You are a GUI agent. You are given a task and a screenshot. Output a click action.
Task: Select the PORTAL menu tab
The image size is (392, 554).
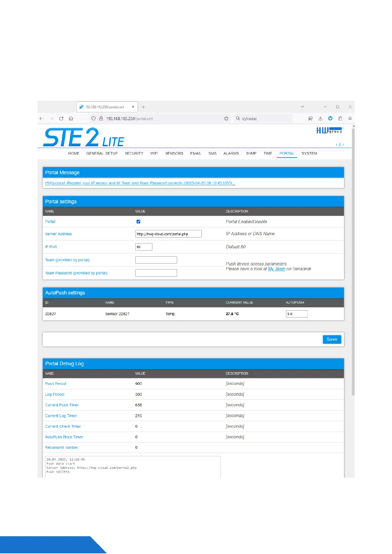(x=287, y=154)
